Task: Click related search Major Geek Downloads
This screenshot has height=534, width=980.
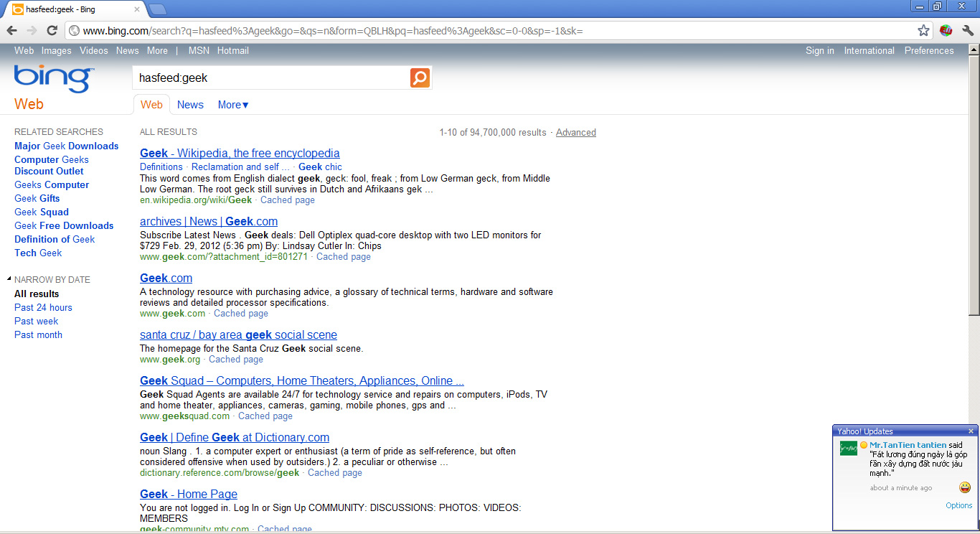Action: point(67,146)
